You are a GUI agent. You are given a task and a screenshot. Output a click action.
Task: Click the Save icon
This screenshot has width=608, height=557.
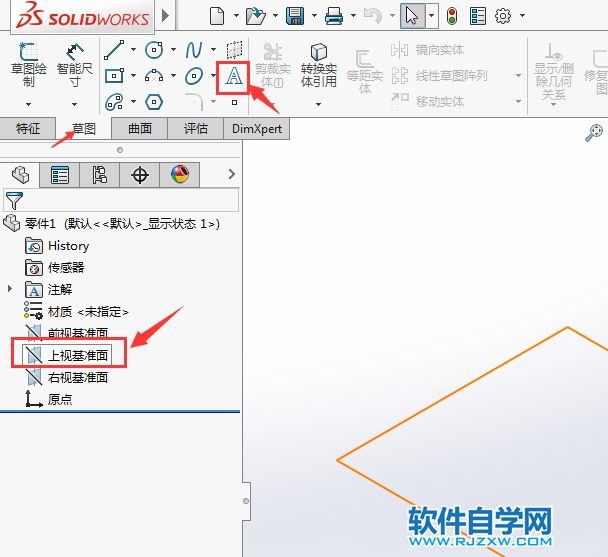pos(295,16)
